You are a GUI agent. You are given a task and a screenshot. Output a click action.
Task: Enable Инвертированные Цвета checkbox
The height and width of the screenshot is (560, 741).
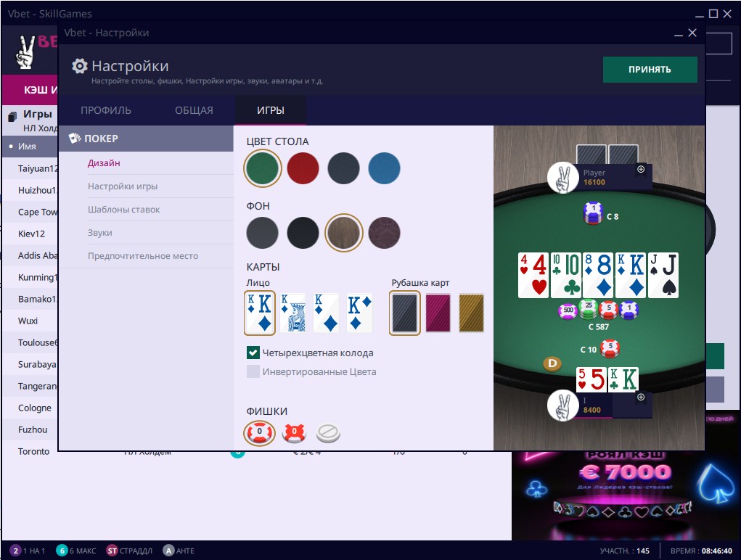click(x=253, y=371)
